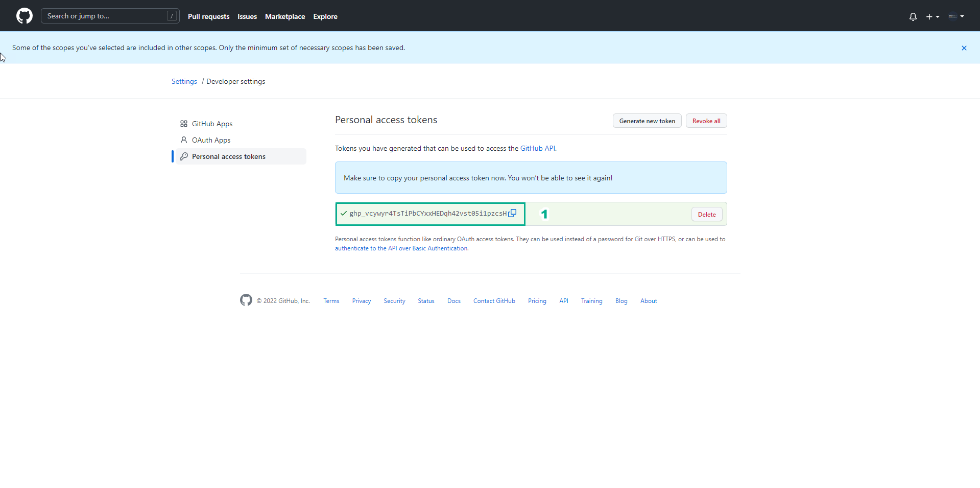Open the user avatar menu
The height and width of the screenshot is (488, 980).
956,16
